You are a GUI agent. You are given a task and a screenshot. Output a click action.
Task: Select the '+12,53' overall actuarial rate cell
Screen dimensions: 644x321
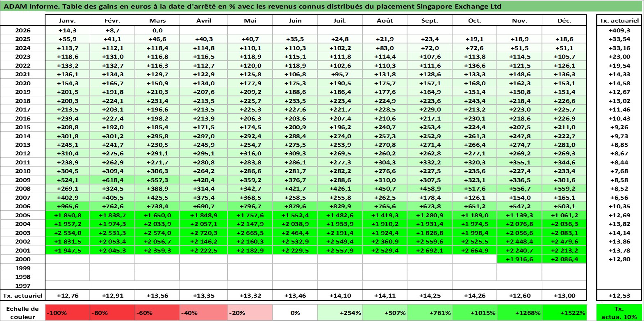click(x=619, y=295)
